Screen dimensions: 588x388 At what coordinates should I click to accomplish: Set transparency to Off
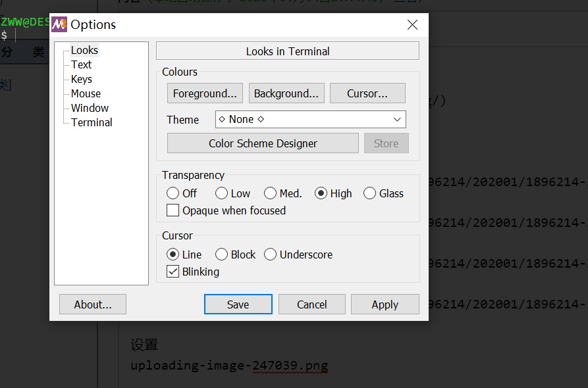click(173, 193)
